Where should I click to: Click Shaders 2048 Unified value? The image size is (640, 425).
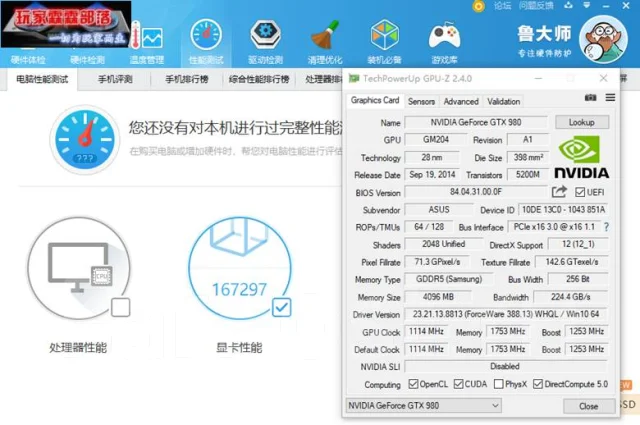point(443,244)
